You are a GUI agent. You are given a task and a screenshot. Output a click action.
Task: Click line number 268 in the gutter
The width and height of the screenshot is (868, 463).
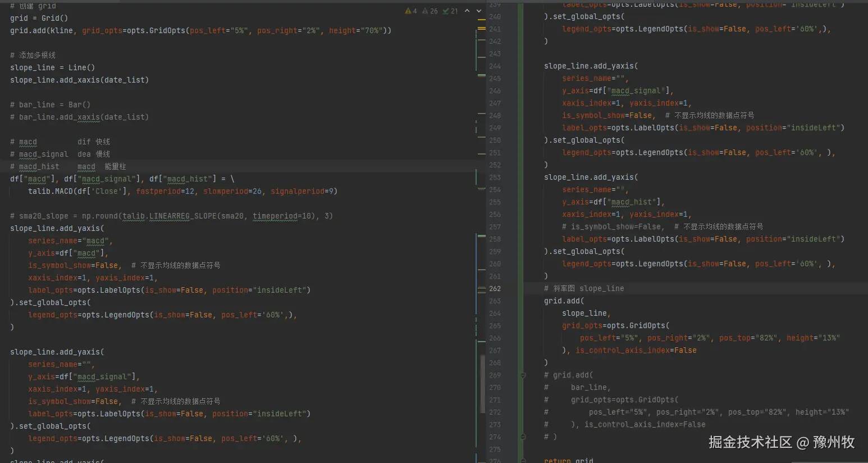tap(495, 363)
